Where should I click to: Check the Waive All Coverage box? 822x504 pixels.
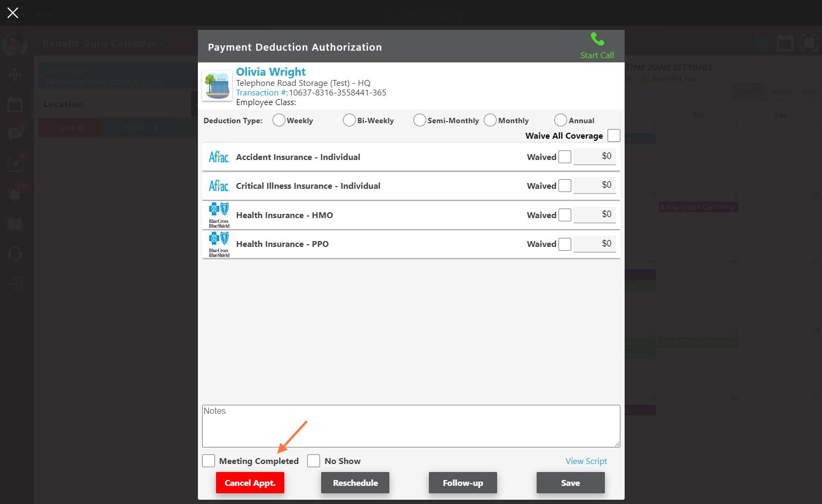pos(614,135)
